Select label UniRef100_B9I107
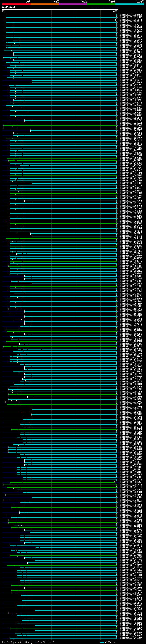Viewport: 146px width, 644px height. pos(131,146)
